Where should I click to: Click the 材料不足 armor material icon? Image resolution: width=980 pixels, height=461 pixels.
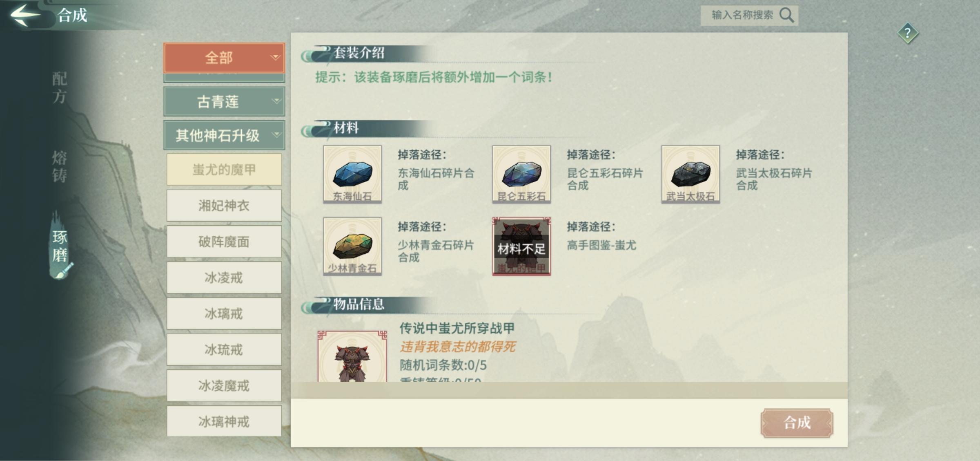click(521, 246)
